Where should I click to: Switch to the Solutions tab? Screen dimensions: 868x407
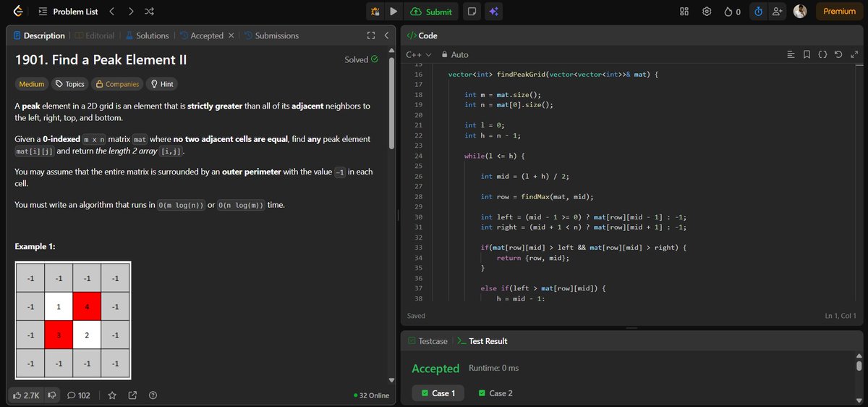[x=147, y=35]
